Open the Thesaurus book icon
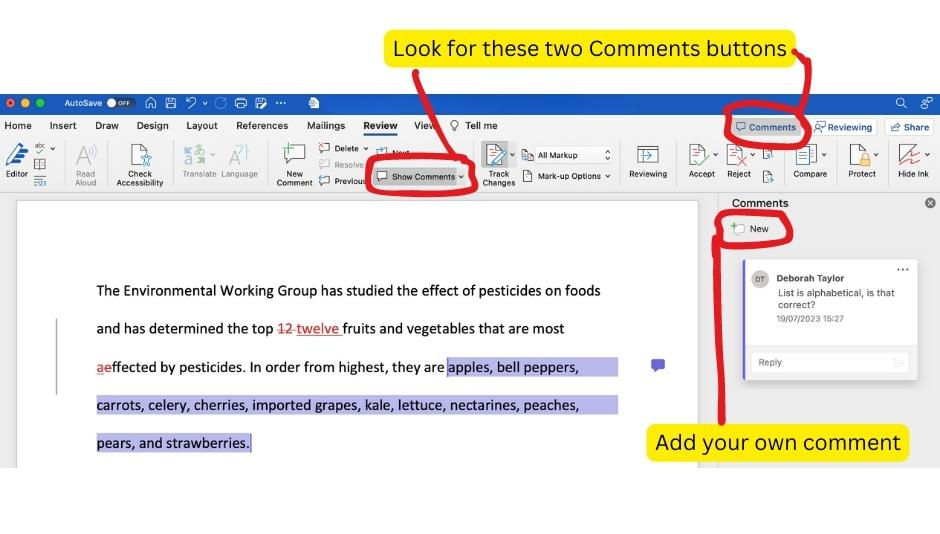 pyautogui.click(x=40, y=164)
